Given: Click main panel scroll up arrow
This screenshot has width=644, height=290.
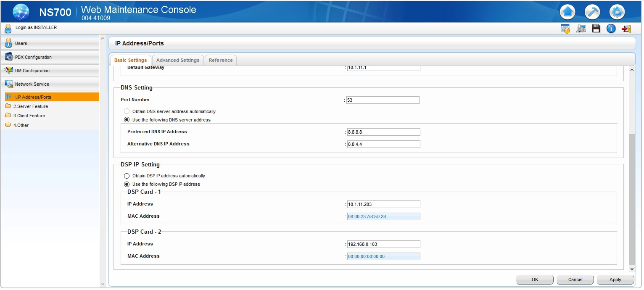Looking at the screenshot, I should click(x=631, y=69).
